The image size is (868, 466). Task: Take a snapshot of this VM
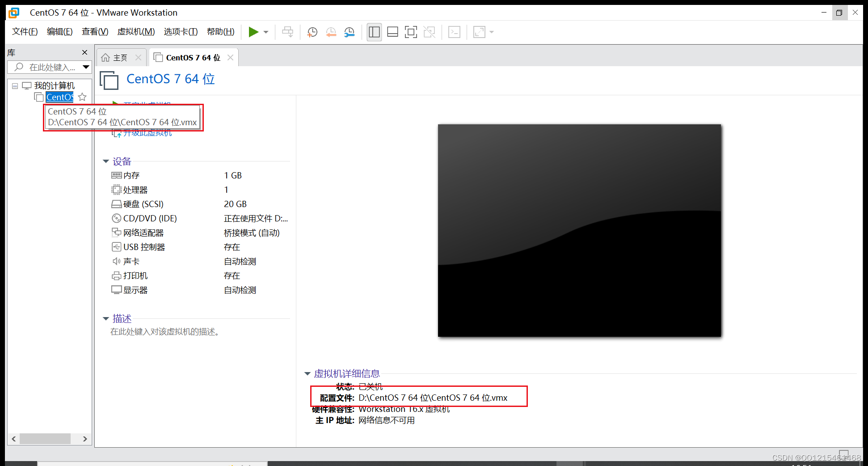(312, 32)
